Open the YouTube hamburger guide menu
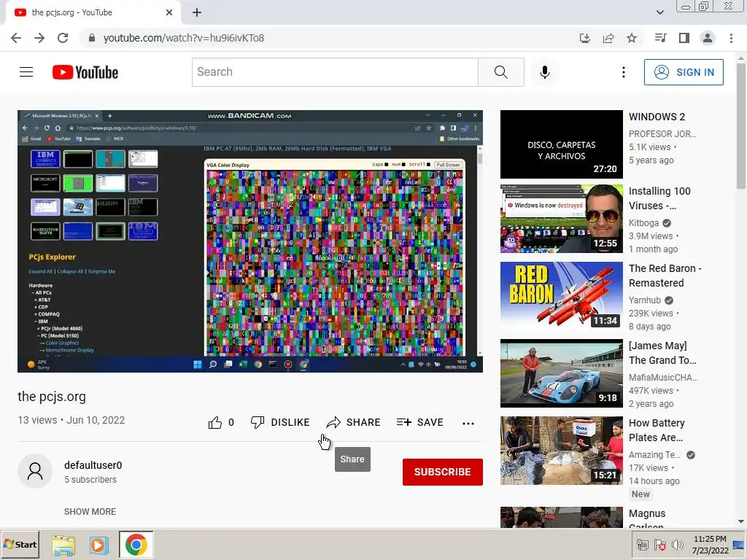The image size is (747, 560). 26,72
